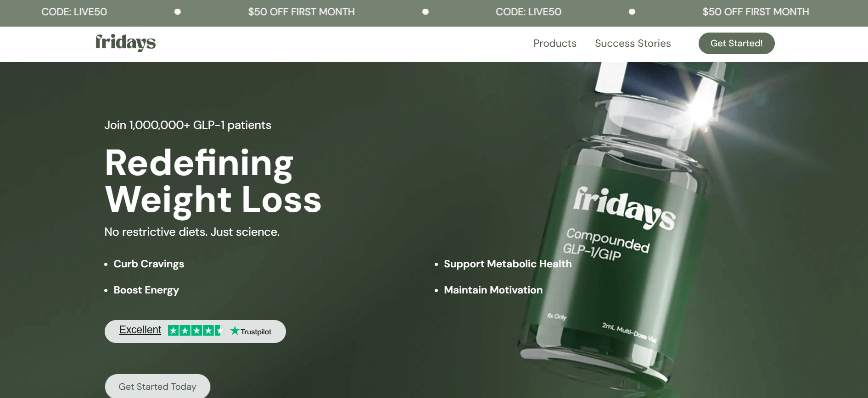This screenshot has height=398, width=868.
Task: Open the Excellent Trustpilot rating link
Action: coord(140,330)
